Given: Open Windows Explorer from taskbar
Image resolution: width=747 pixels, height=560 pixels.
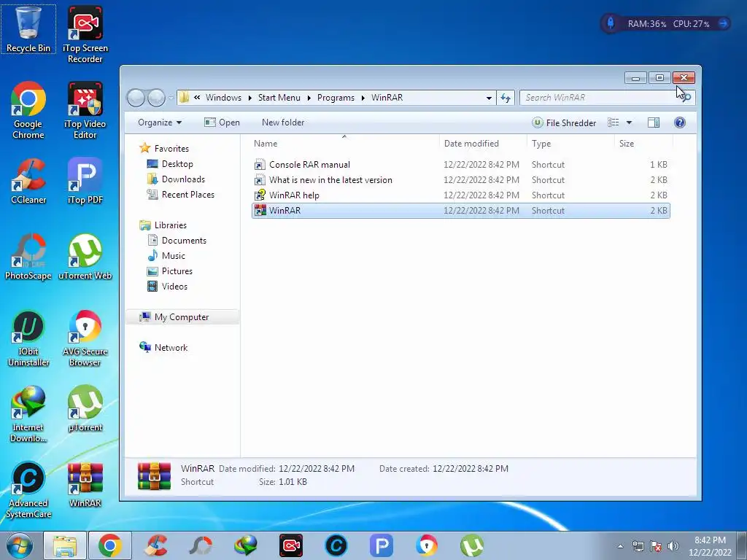Looking at the screenshot, I should [65, 545].
